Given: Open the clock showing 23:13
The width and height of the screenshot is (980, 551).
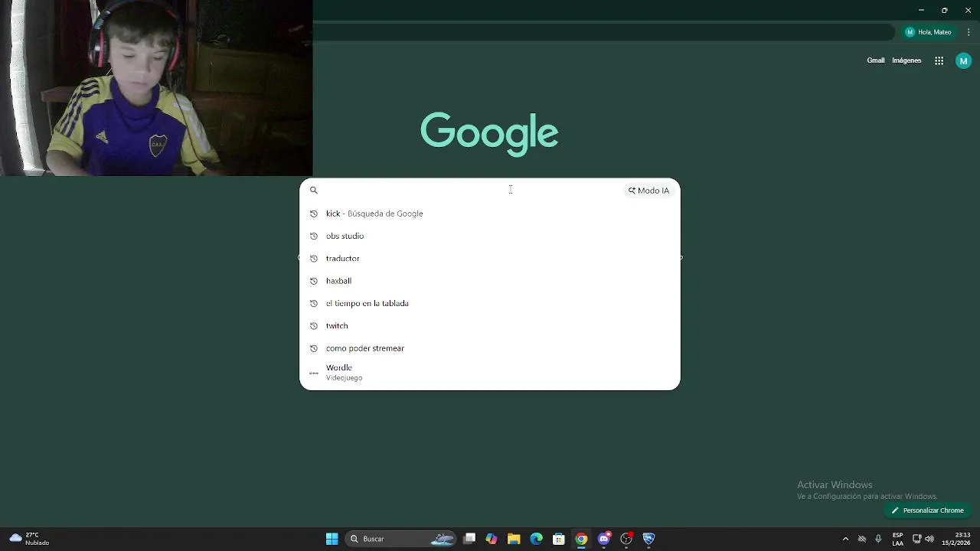Looking at the screenshot, I should coord(956,539).
